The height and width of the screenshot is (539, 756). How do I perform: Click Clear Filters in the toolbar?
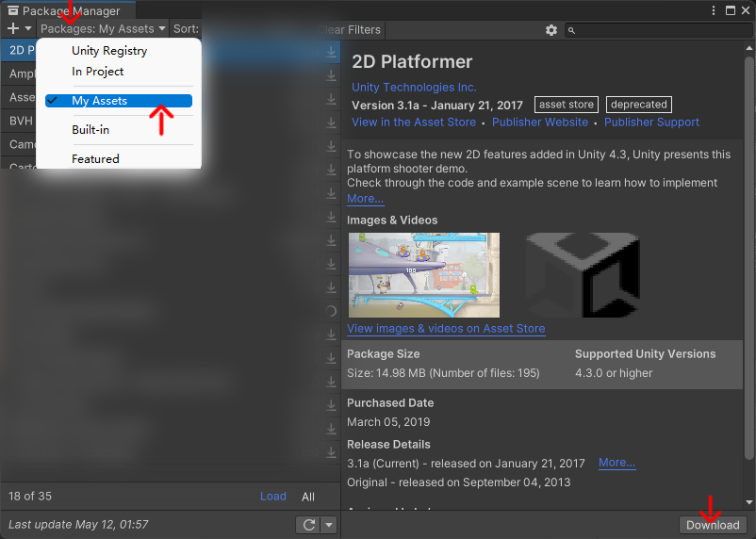tap(350, 30)
